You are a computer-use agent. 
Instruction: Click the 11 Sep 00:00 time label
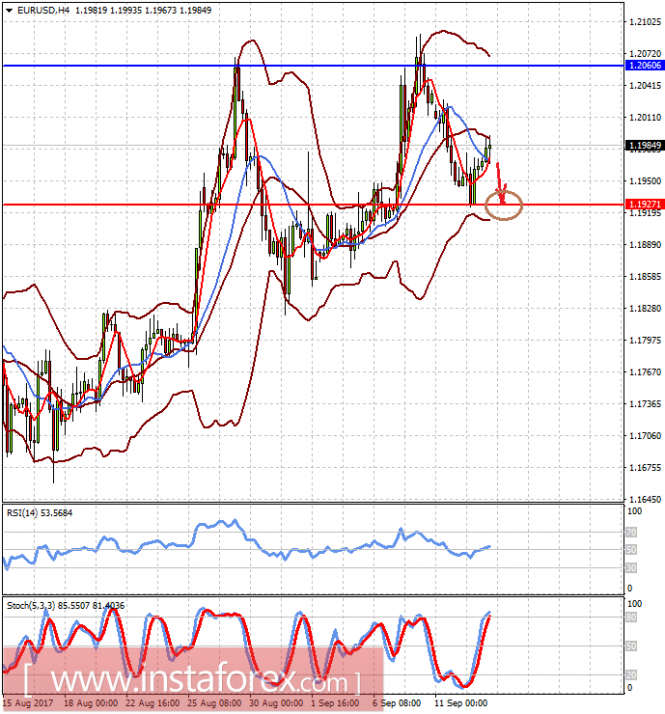(x=461, y=703)
